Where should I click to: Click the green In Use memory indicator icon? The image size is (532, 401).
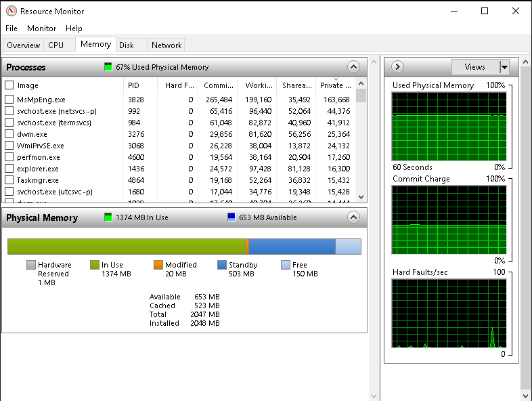pos(108,217)
